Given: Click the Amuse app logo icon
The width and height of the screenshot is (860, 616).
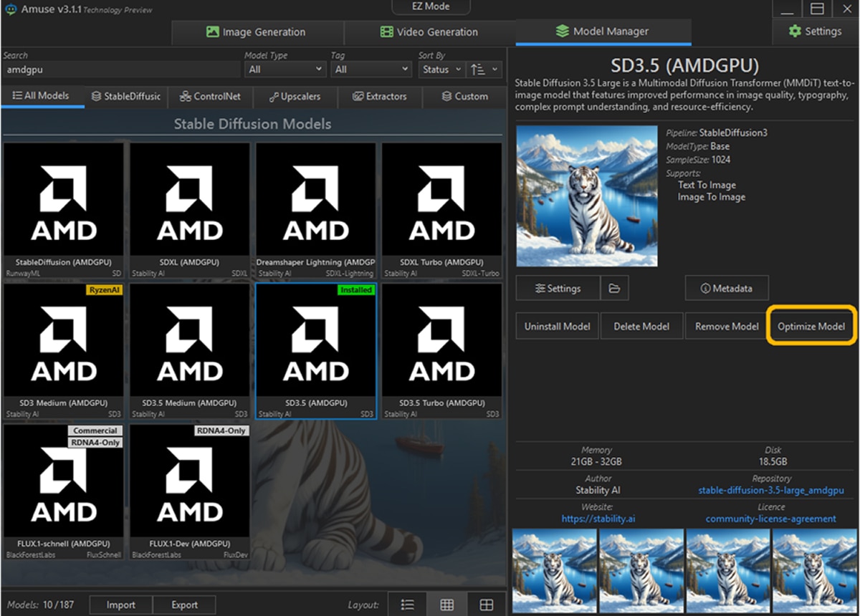Looking at the screenshot, I should point(10,9).
